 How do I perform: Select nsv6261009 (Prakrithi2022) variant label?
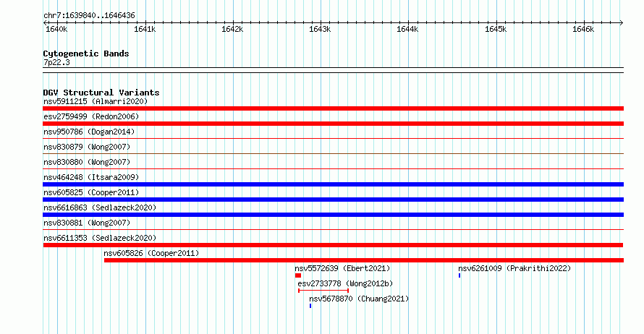click(514, 268)
